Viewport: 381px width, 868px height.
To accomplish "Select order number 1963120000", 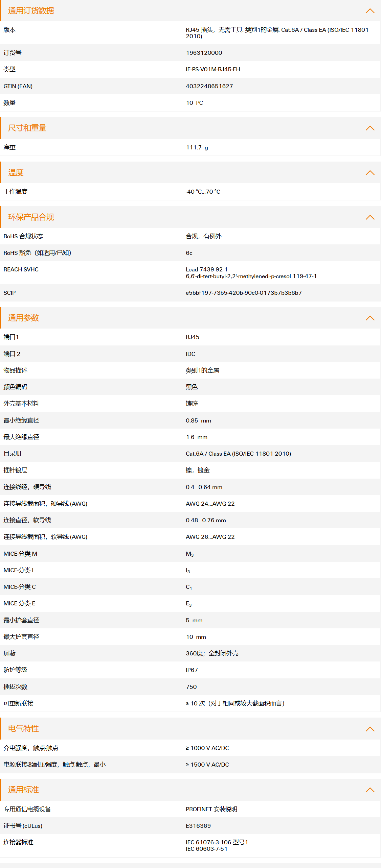I will tap(204, 53).
